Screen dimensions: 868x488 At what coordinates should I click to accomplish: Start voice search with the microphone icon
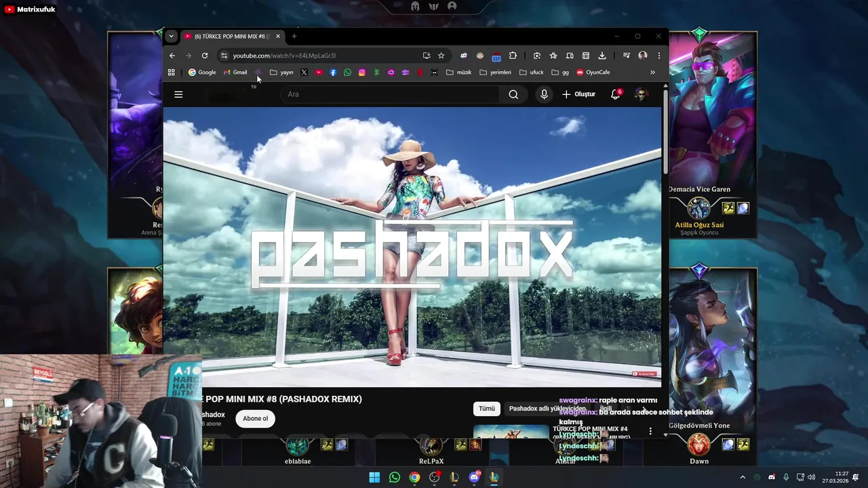[x=544, y=94]
